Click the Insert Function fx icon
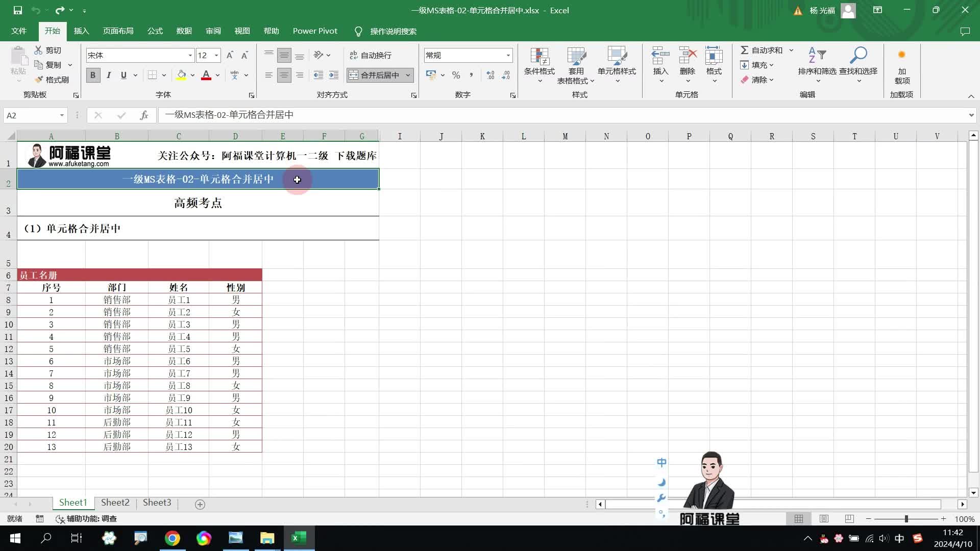Screen dimensions: 980x551 (144, 115)
